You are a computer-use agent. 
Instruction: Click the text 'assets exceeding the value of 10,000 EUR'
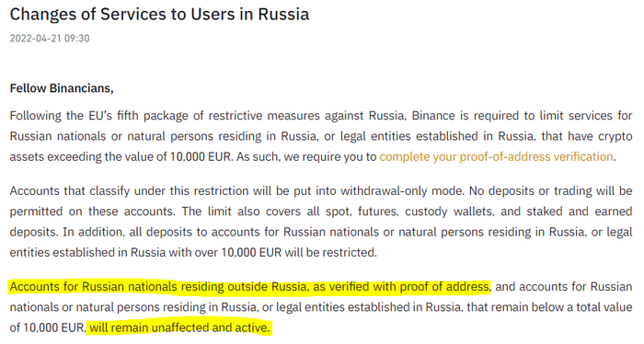[121, 156]
